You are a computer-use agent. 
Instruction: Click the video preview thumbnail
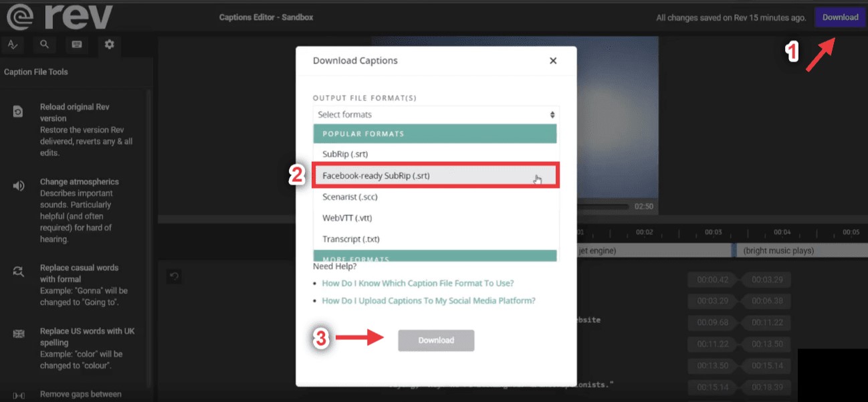617,117
